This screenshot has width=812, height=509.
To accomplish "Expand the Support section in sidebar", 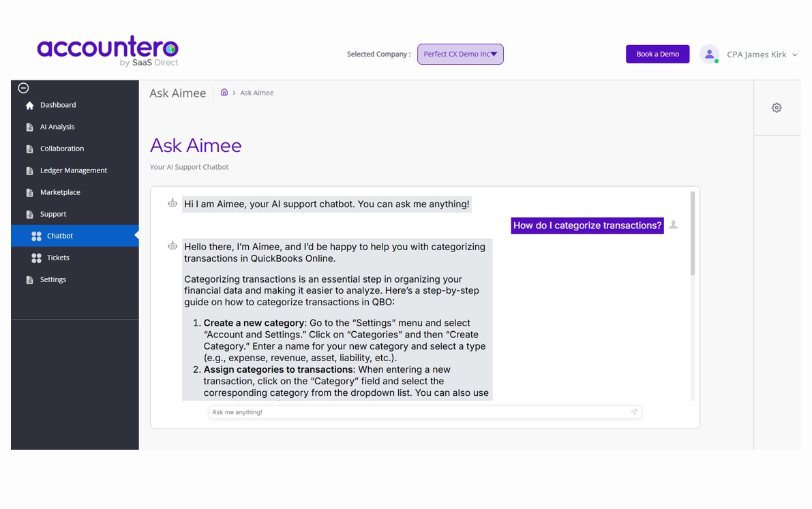I will coord(53,214).
